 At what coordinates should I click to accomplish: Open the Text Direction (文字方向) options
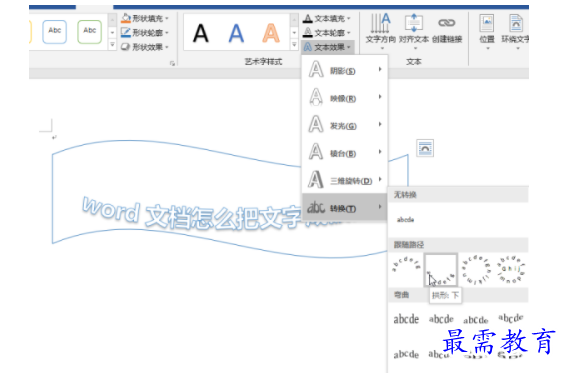[381, 32]
